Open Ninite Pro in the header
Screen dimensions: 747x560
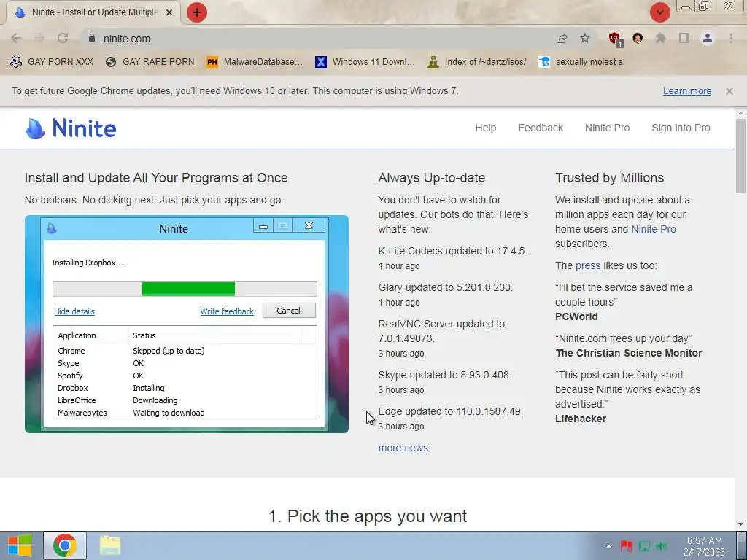607,128
